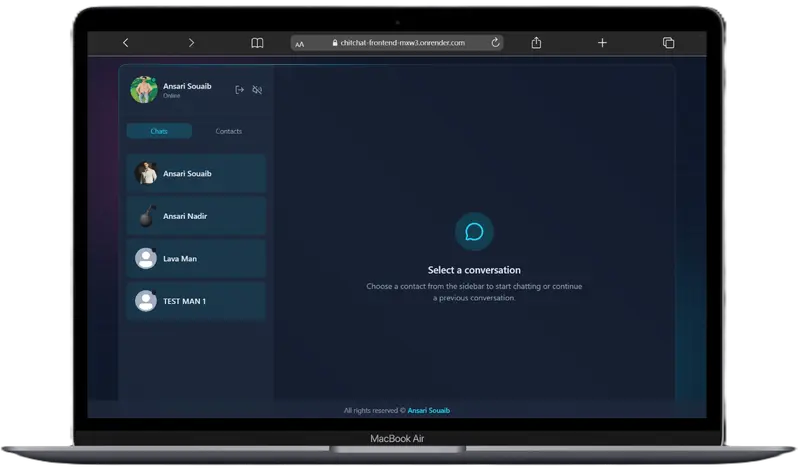Open the browser share icon
800x468 pixels.
point(536,42)
